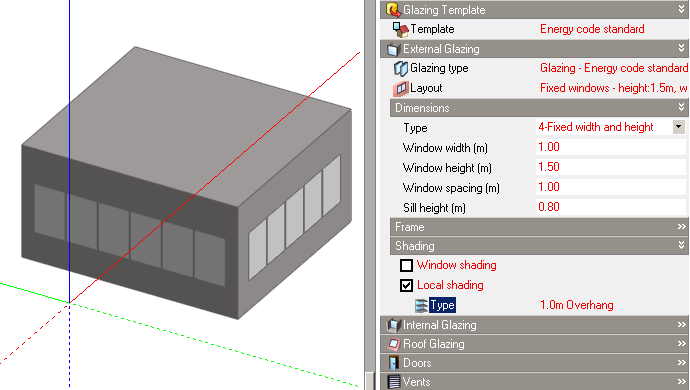Open the dimensions Type dropdown arrow
Image resolution: width=690 pixels, height=390 pixels.
click(x=679, y=127)
